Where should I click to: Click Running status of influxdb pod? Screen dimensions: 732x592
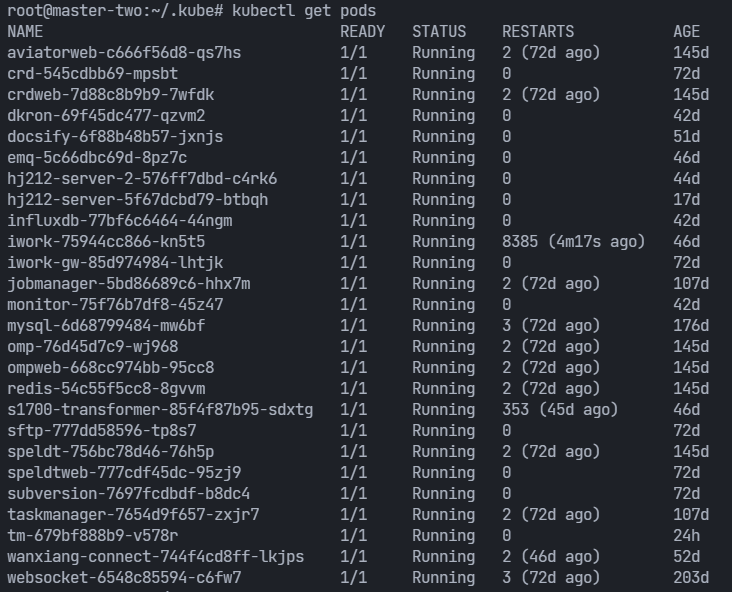pyautogui.click(x=443, y=221)
